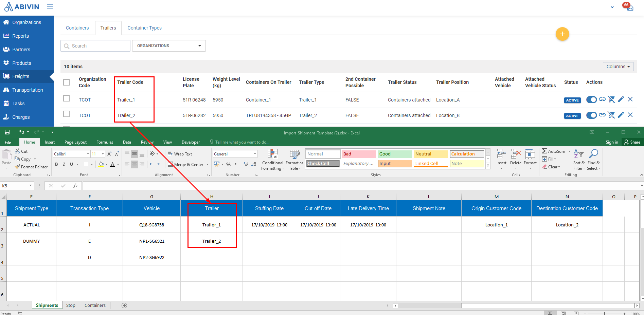This screenshot has height=315, width=644.
Task: Open General number format dropdown
Action: point(255,154)
